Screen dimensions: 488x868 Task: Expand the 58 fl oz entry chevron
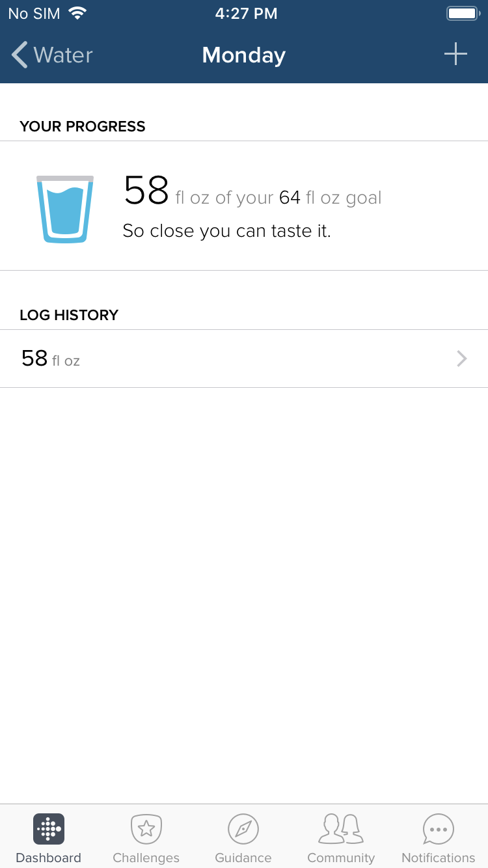click(462, 359)
